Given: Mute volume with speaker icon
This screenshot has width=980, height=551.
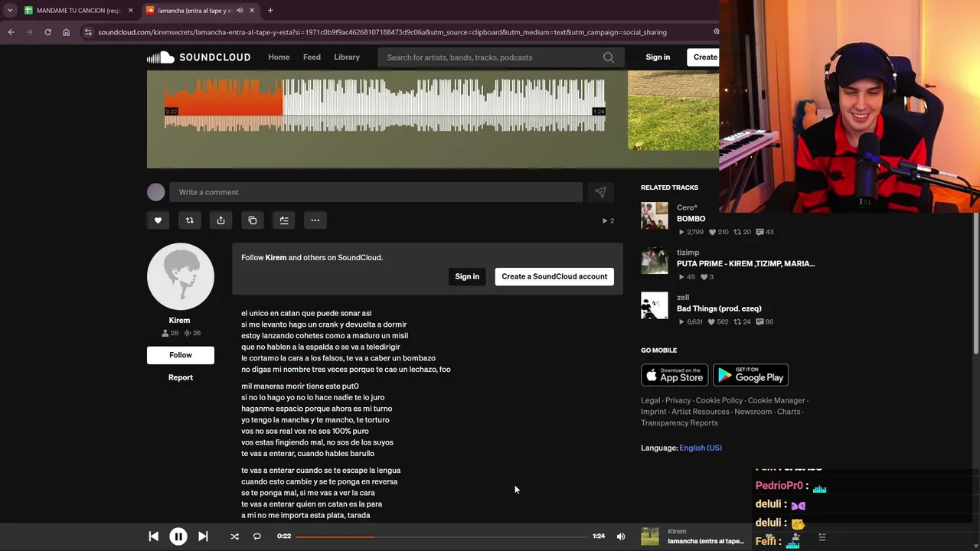Looking at the screenshot, I should pyautogui.click(x=621, y=536).
